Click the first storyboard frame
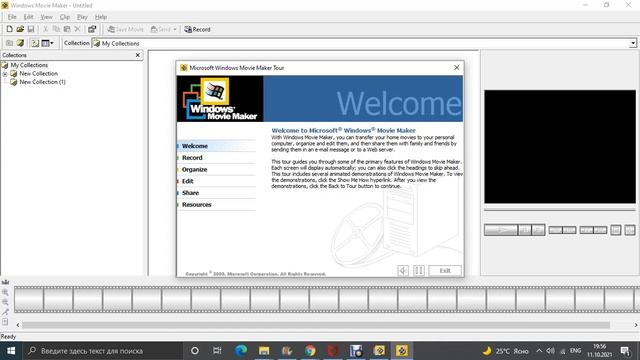The height and width of the screenshot is (360, 640). coord(29,299)
